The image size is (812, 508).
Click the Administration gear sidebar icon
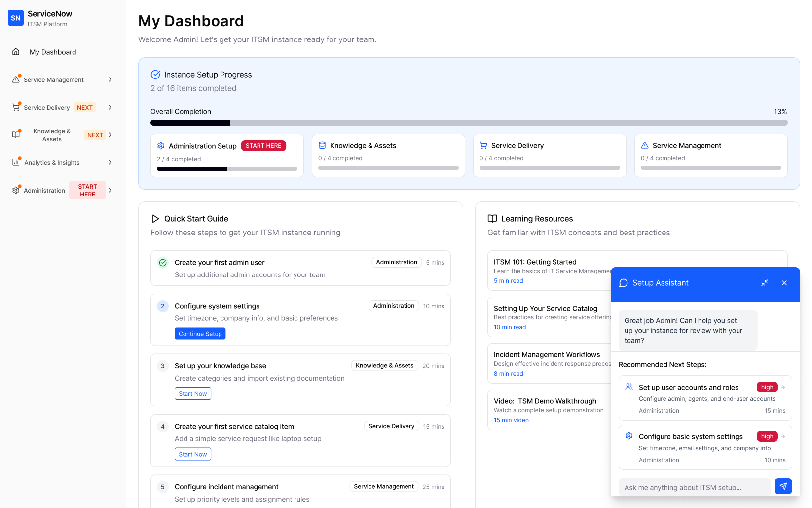16,190
